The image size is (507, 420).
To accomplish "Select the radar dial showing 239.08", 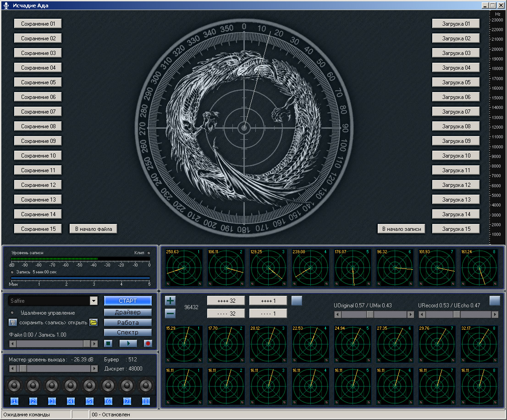I will (x=310, y=267).
